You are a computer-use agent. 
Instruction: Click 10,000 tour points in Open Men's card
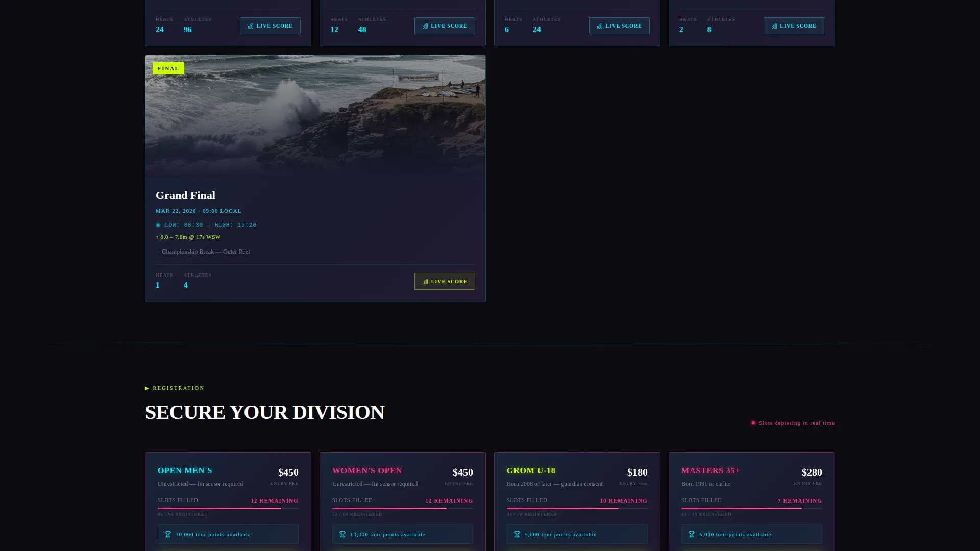point(213,534)
